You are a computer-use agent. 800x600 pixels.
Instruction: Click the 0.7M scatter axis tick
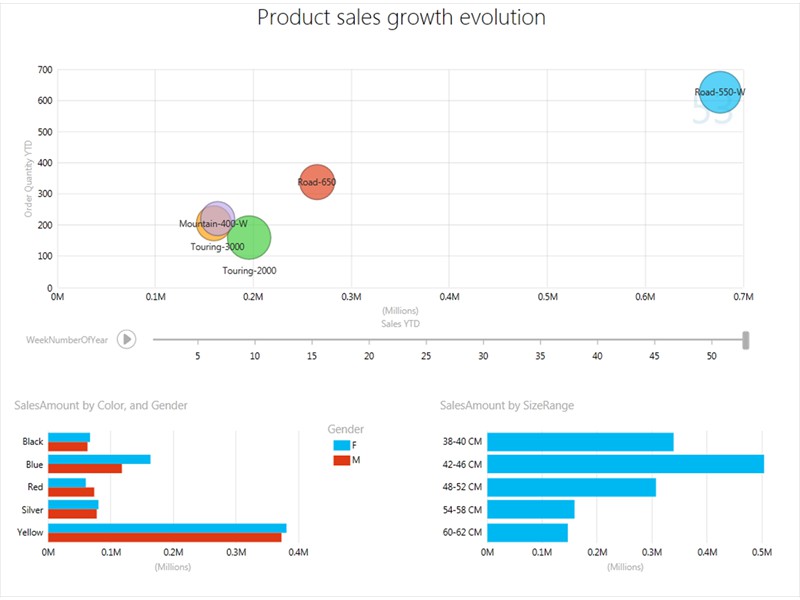coord(743,297)
